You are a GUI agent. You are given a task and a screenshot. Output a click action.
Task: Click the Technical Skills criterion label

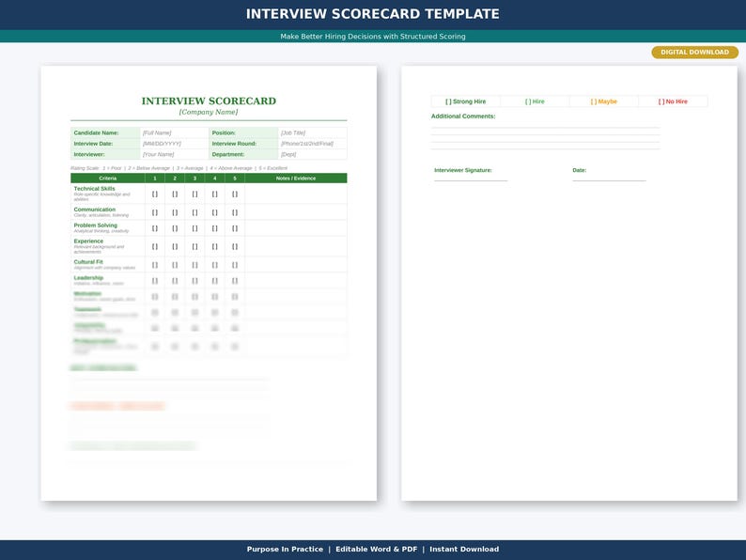pos(94,189)
